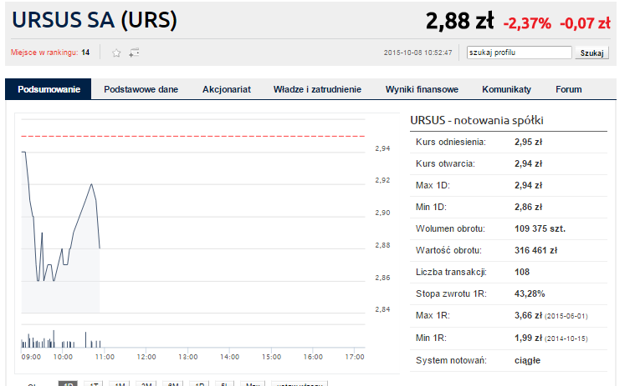Click the 'szukaj profilu' search field
The image size is (640, 386).
pyautogui.click(x=519, y=53)
